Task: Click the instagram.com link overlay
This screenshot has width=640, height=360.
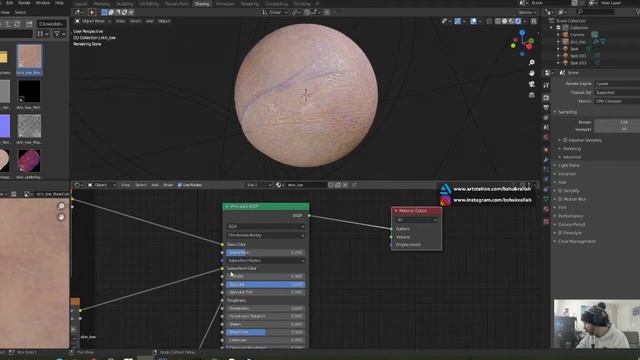Action: point(492,200)
